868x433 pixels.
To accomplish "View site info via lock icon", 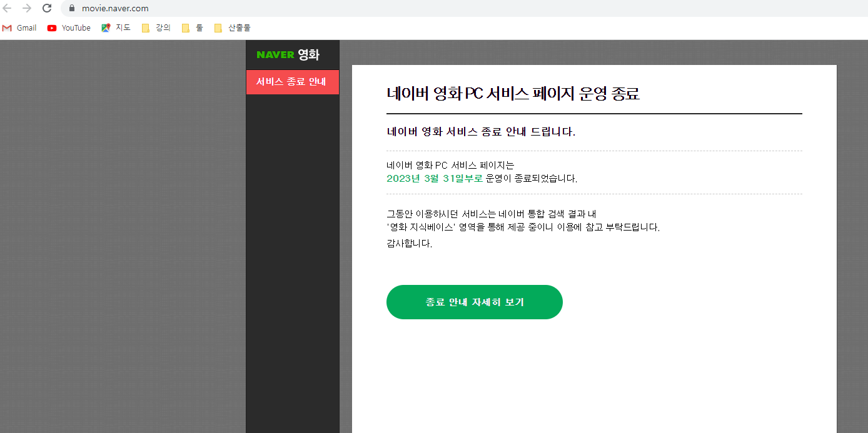I will [71, 8].
